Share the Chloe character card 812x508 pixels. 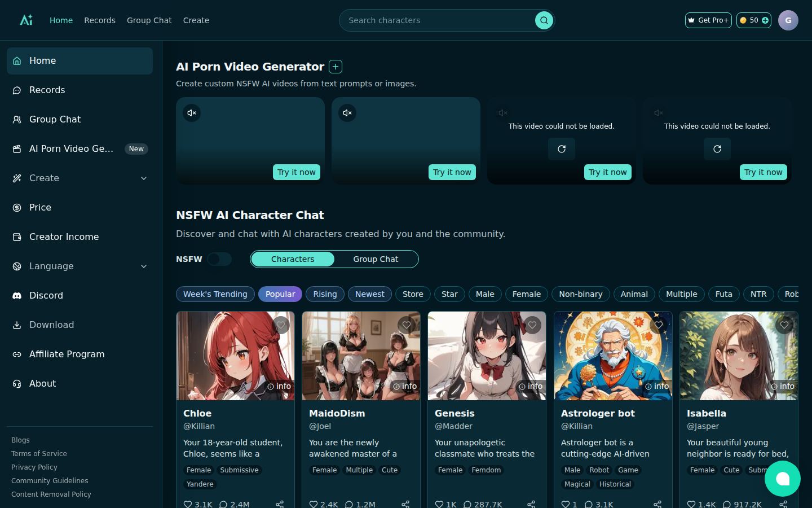click(280, 504)
